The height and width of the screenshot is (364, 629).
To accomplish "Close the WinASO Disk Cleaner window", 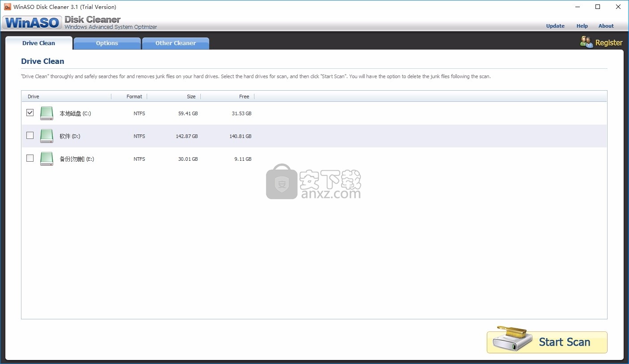I will tap(618, 7).
